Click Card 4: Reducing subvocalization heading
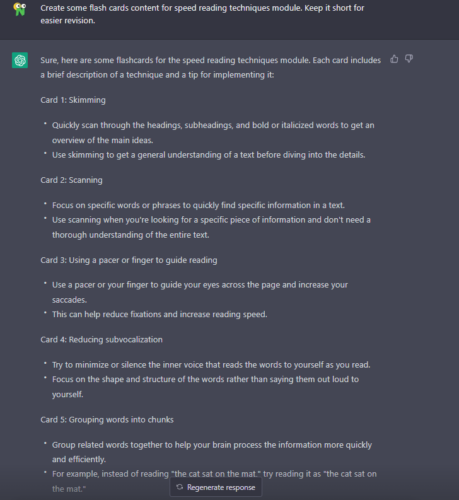 point(101,340)
